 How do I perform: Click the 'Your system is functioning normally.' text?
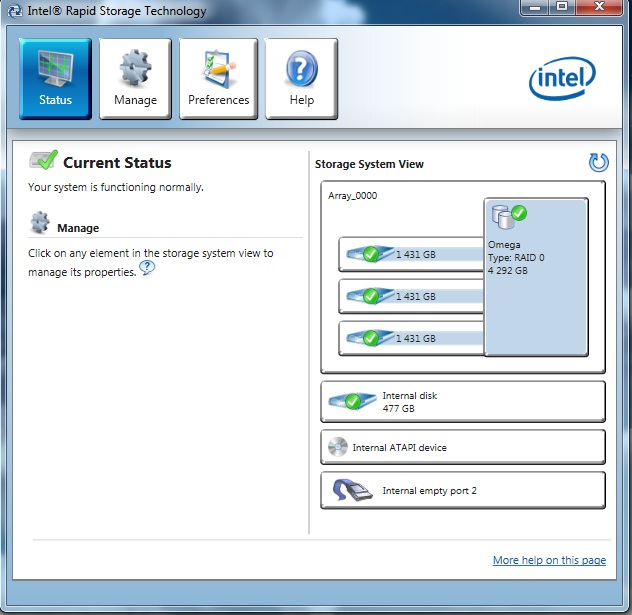click(x=116, y=187)
